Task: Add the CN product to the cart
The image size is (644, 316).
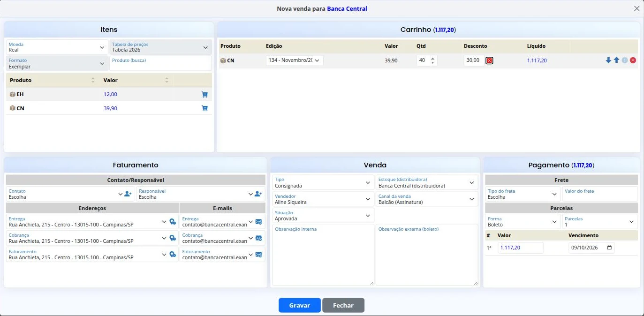Action: click(x=205, y=108)
